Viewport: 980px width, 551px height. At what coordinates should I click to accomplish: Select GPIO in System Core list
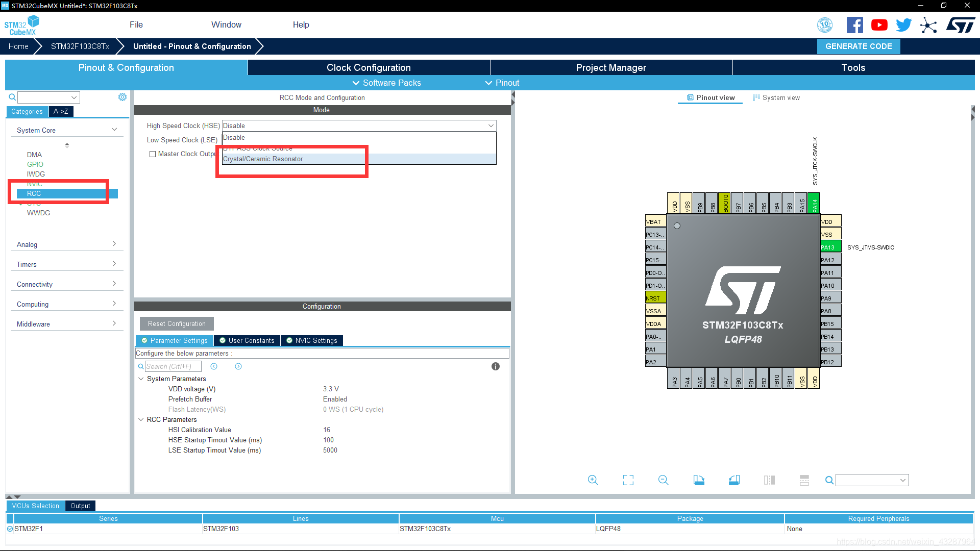[35, 164]
